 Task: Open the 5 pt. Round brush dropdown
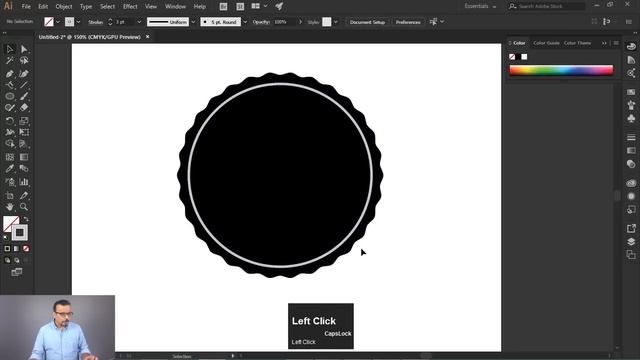coord(245,22)
